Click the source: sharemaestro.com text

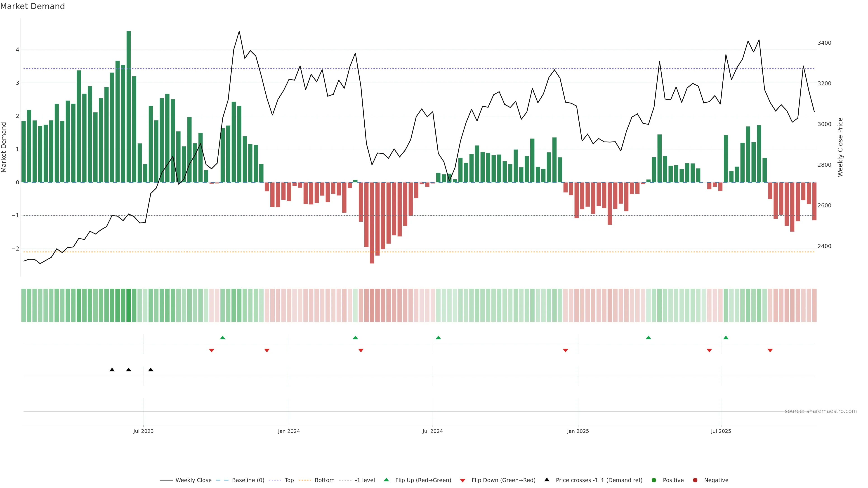click(821, 411)
